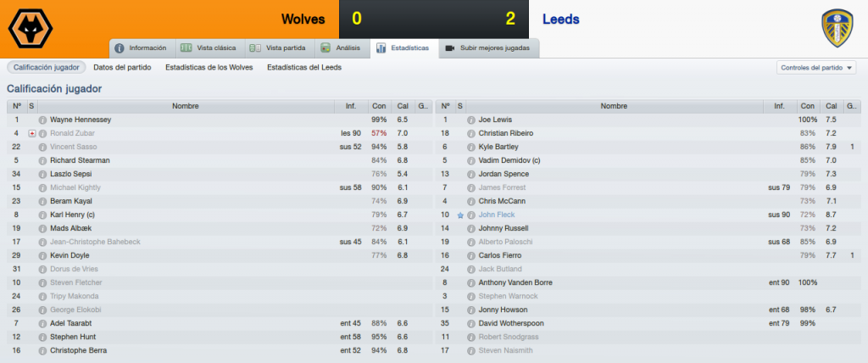Screen dimensions: 868x363
Task: Open info icon for Joe Lewis
Action: click(471, 120)
